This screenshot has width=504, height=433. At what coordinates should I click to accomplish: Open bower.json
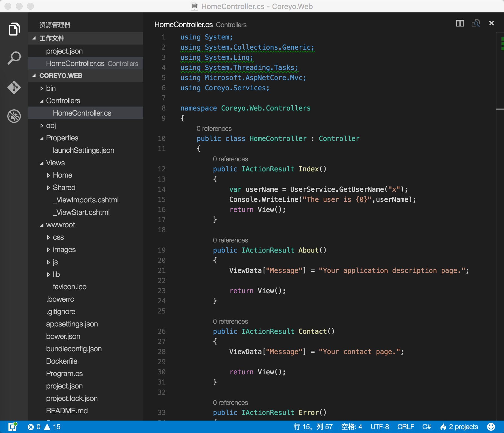[x=86, y=336]
